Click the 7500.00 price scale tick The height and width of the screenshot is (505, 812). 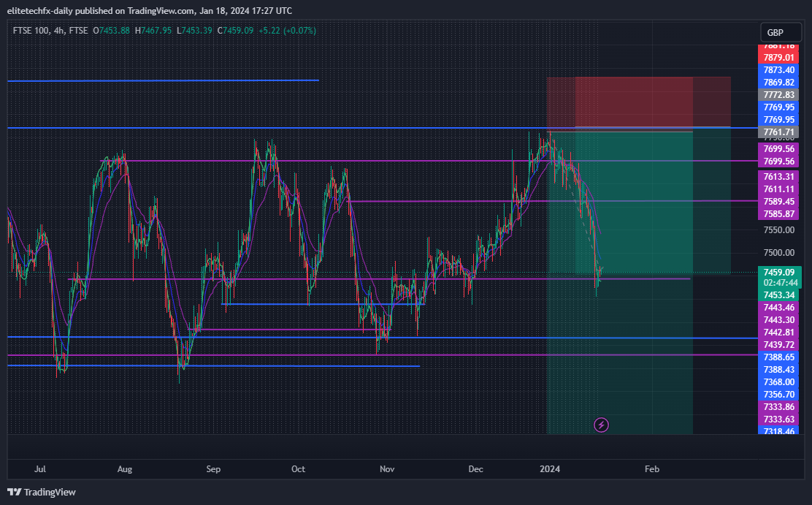tap(778, 253)
